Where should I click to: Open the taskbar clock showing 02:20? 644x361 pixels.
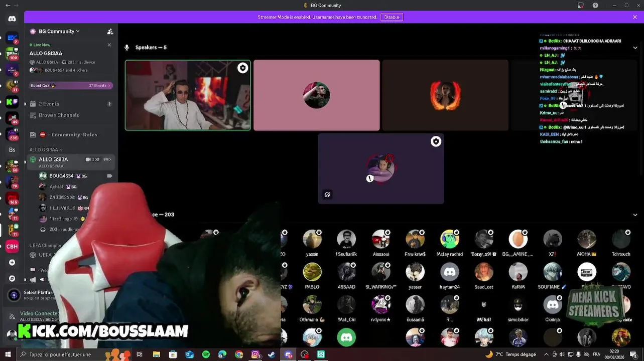point(614,354)
